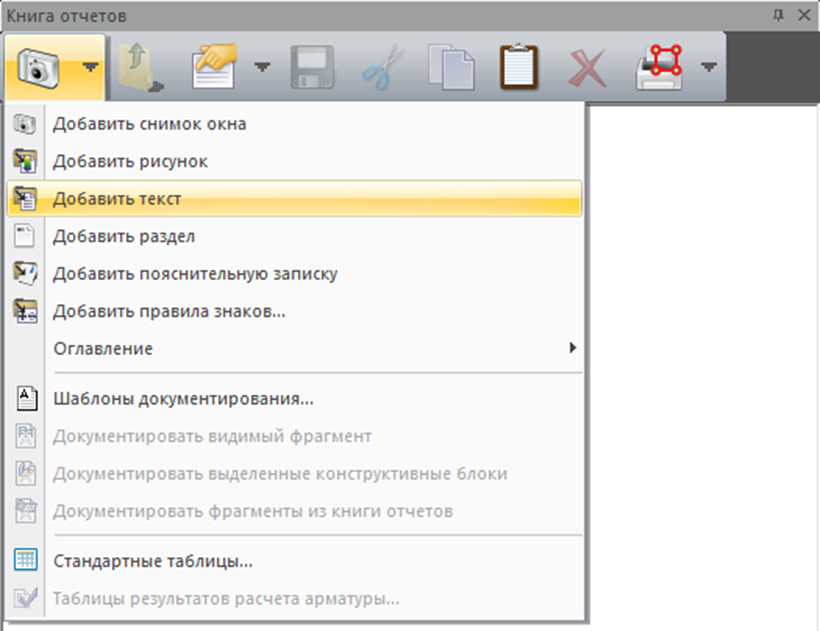Click the hand pointing at document icon
820x631 pixels.
pyautogui.click(x=214, y=67)
